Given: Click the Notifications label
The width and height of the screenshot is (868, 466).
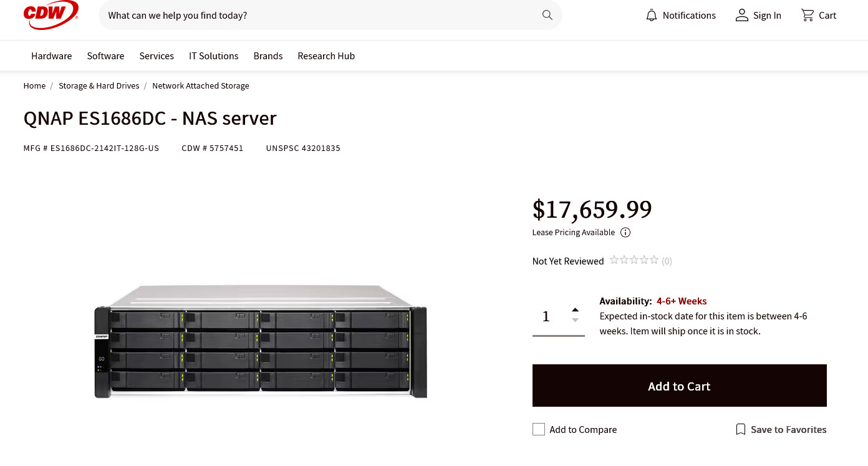Looking at the screenshot, I should [689, 15].
